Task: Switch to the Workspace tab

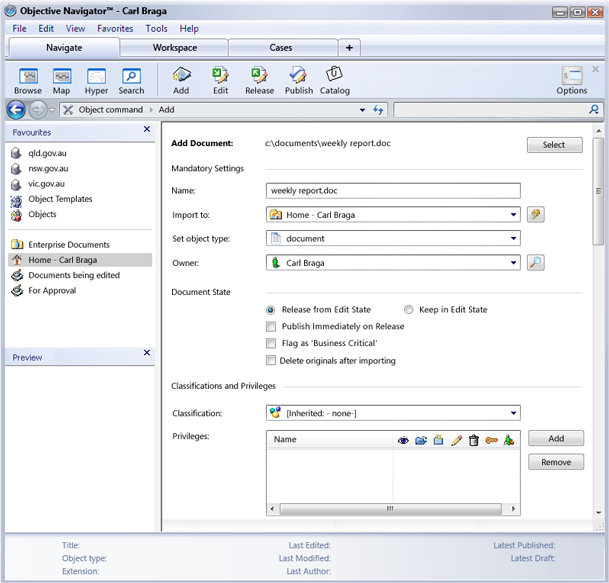Action: tap(174, 48)
